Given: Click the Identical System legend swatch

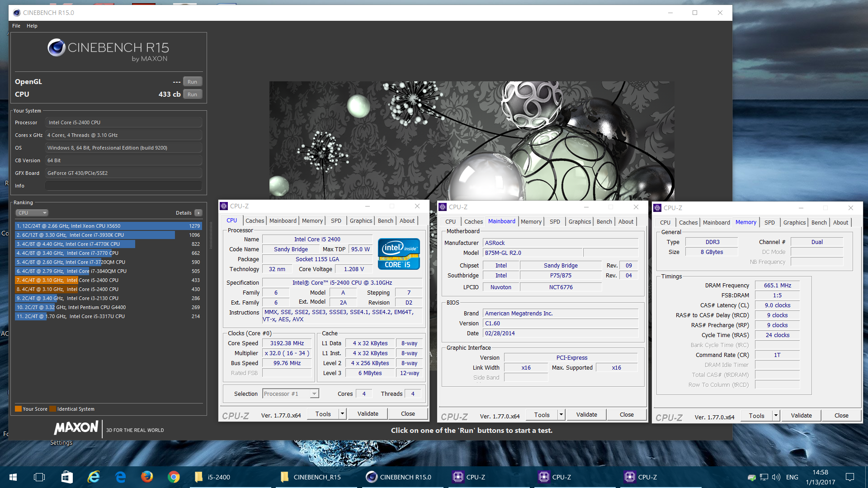Looking at the screenshot, I should tap(53, 409).
